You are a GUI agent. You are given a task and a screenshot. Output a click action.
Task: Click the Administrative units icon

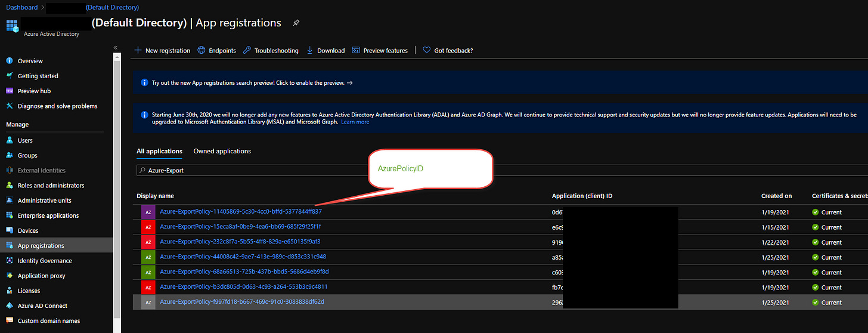(x=10, y=201)
